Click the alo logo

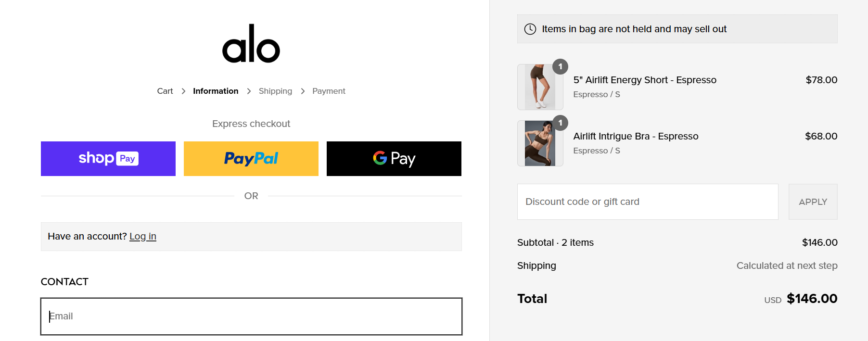tap(251, 44)
